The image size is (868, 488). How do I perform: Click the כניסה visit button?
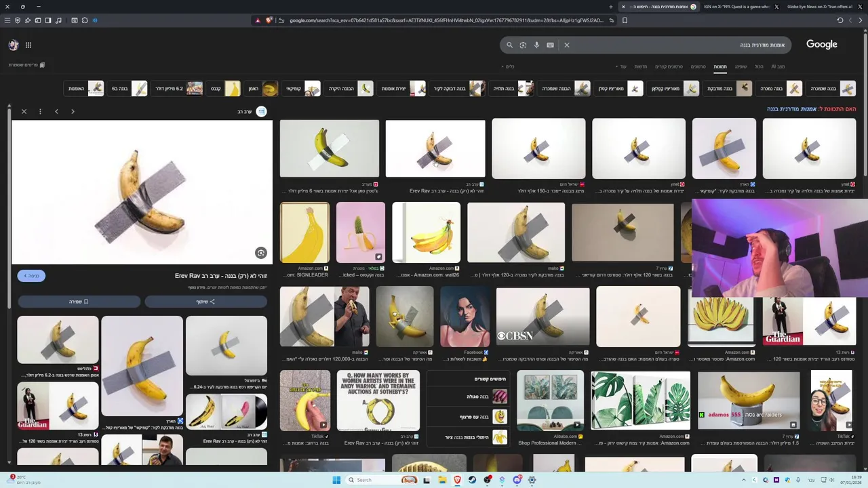pos(31,276)
